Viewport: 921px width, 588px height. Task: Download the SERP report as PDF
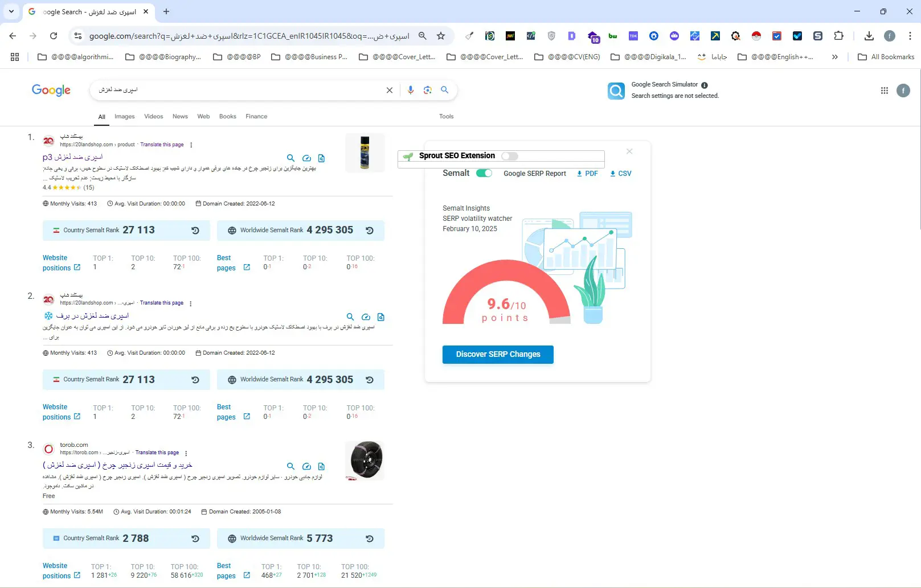coord(587,174)
